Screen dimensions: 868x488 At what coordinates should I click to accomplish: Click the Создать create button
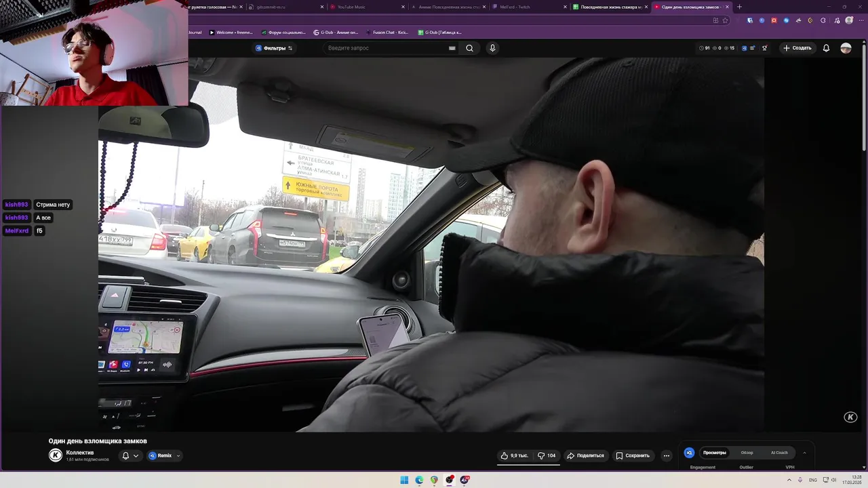click(797, 48)
